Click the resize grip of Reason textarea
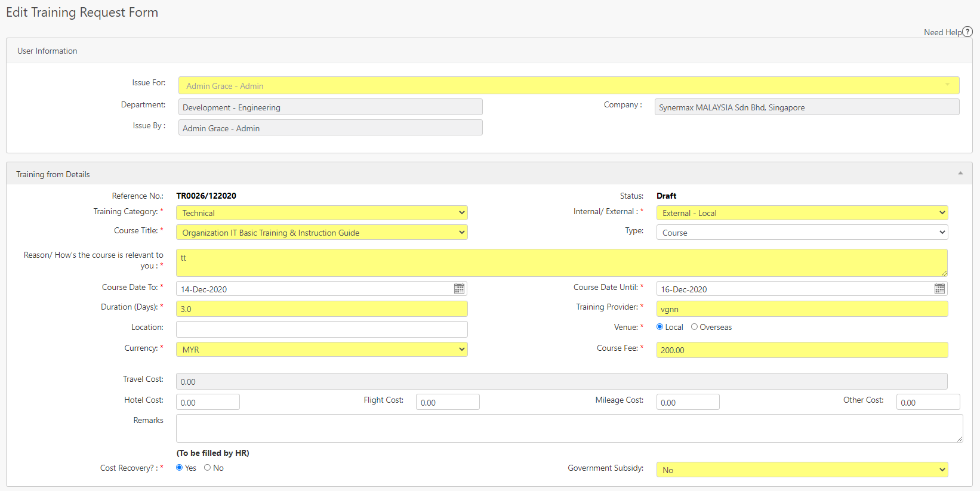This screenshot has height=491, width=980. click(944, 273)
